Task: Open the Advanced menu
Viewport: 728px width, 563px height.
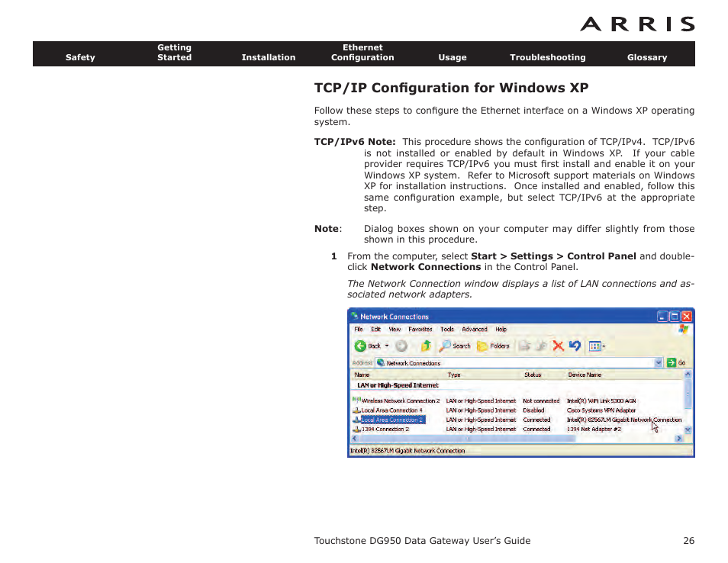Action: pos(475,329)
